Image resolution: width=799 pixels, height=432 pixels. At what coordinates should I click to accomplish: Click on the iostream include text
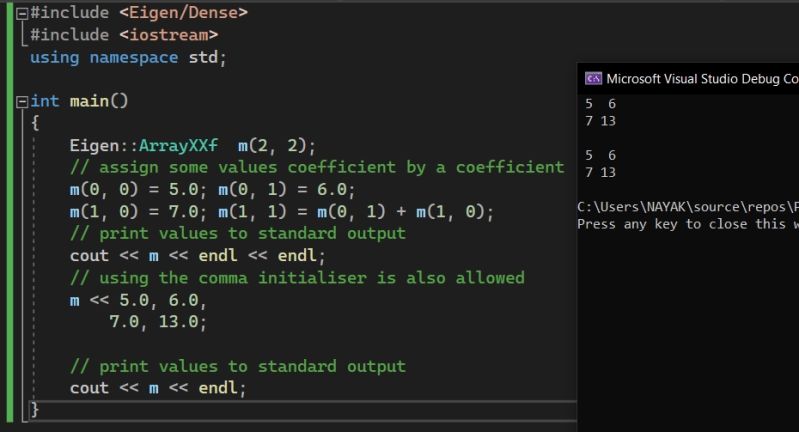tap(169, 35)
